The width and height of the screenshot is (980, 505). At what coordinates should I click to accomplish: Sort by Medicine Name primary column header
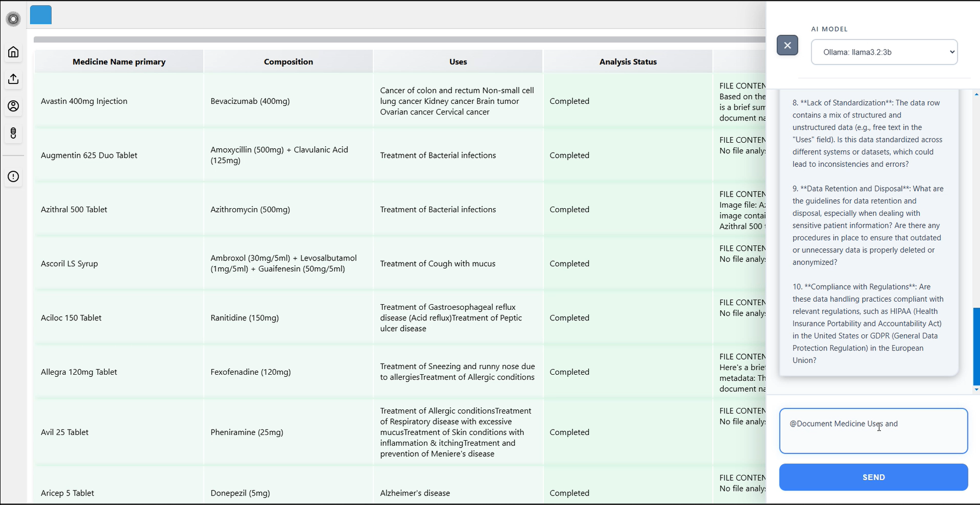119,62
